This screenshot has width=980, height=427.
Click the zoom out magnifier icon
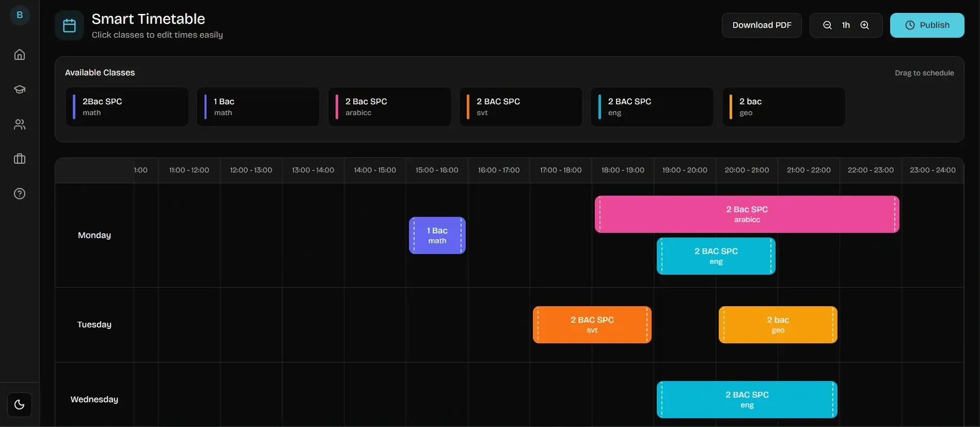[827, 25]
